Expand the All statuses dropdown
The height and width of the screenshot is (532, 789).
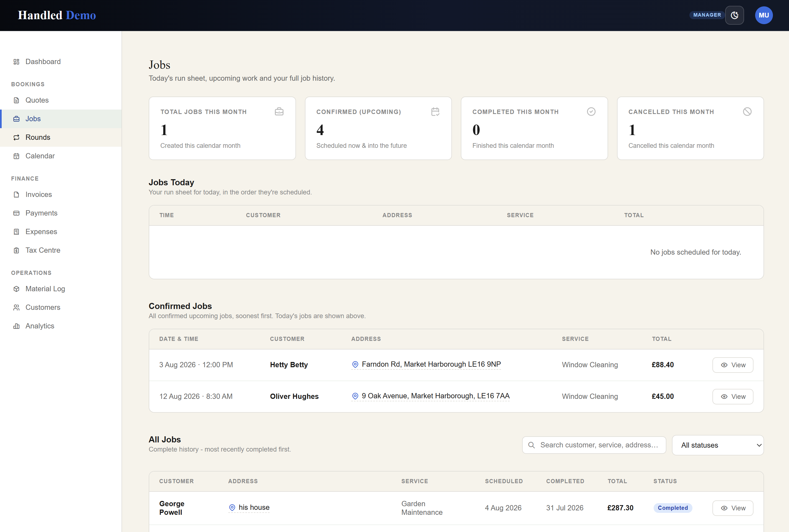[718, 445]
